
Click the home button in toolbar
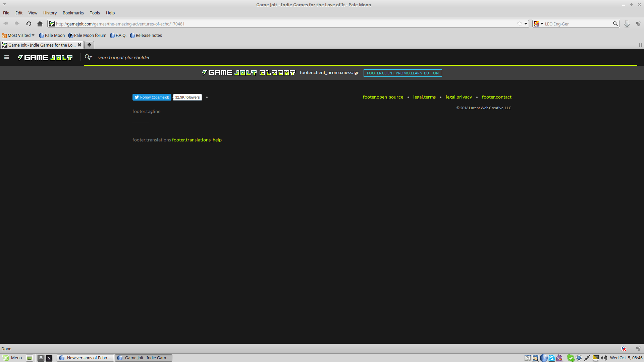tap(40, 24)
